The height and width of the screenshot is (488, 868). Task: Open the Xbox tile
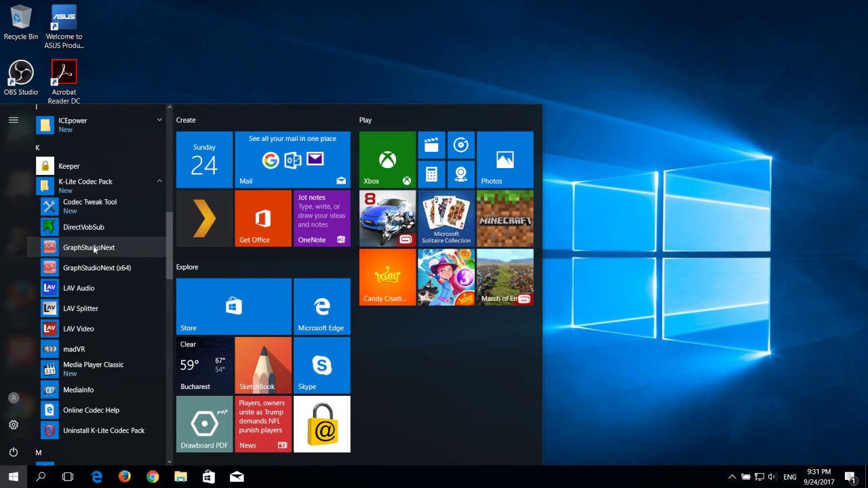tap(387, 159)
